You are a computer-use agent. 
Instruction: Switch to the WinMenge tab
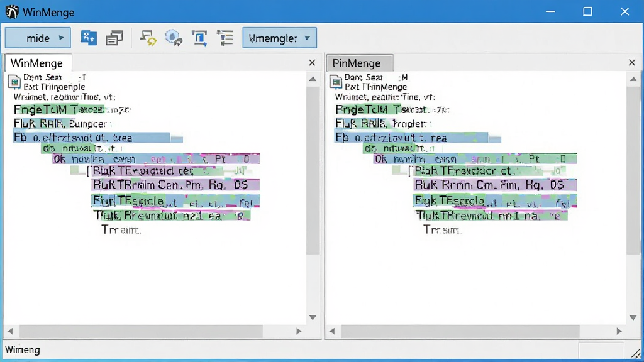click(x=38, y=63)
